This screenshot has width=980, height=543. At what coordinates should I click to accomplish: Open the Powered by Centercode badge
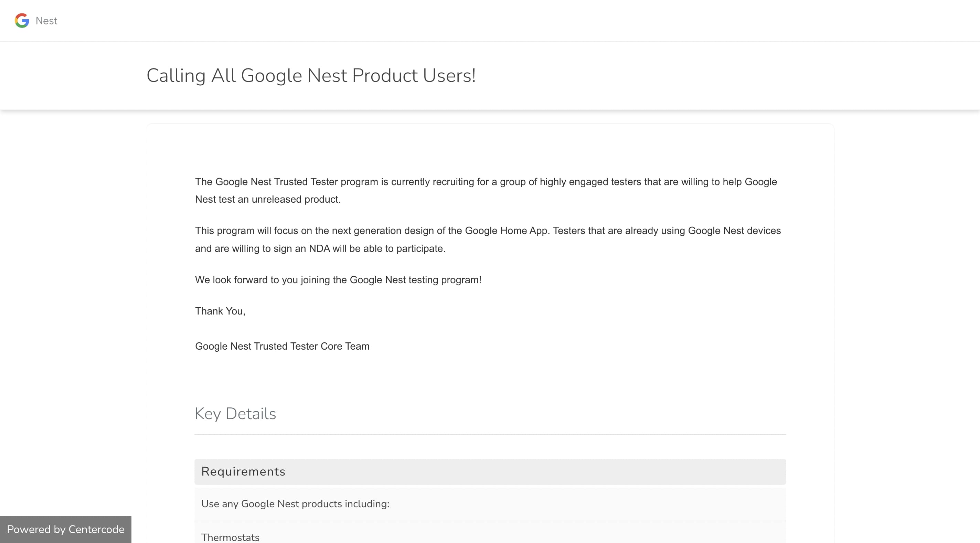click(x=65, y=529)
